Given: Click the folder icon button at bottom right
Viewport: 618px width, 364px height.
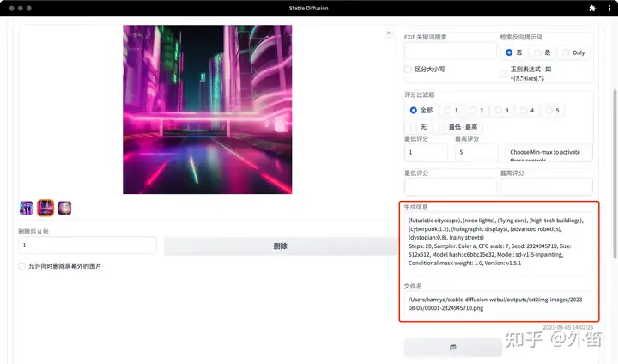Looking at the screenshot, I should [x=453, y=348].
